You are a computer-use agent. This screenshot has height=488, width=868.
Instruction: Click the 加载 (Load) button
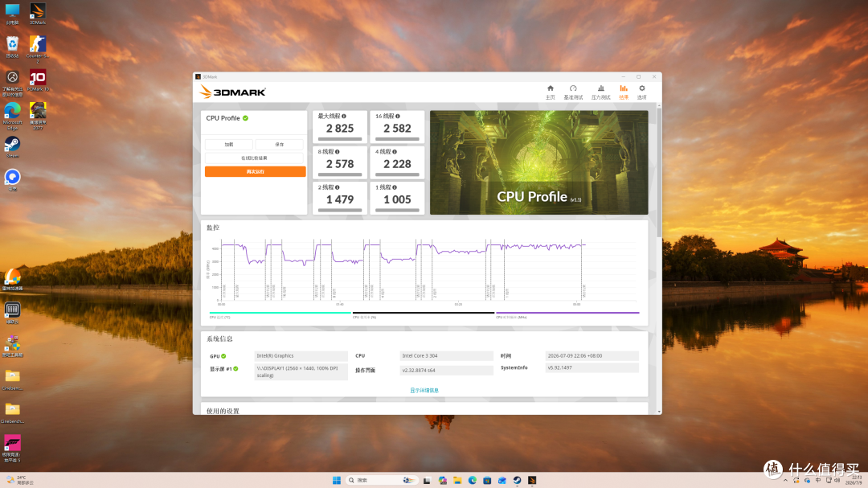tap(228, 145)
